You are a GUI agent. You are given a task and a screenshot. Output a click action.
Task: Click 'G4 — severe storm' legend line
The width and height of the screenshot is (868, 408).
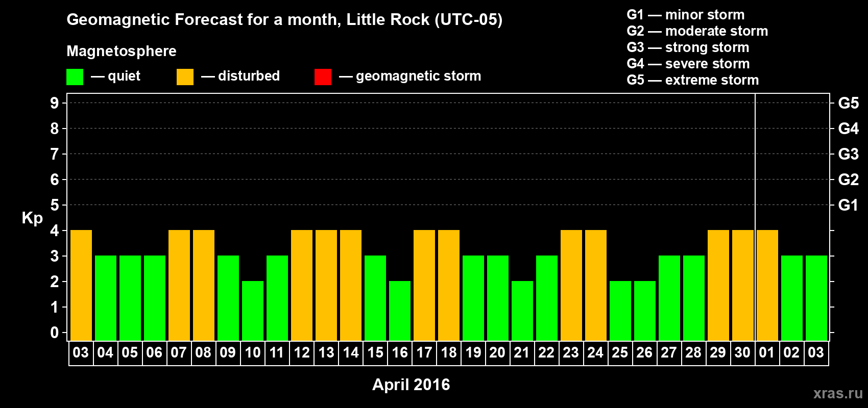pyautogui.click(x=688, y=64)
